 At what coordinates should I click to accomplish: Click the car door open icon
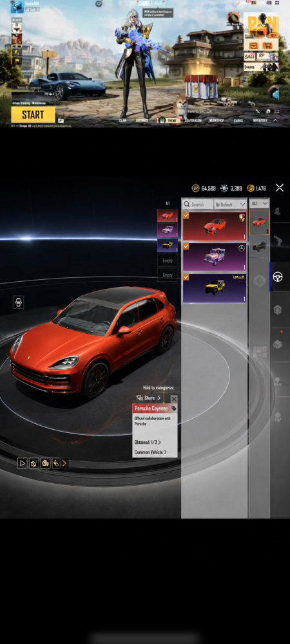click(19, 302)
